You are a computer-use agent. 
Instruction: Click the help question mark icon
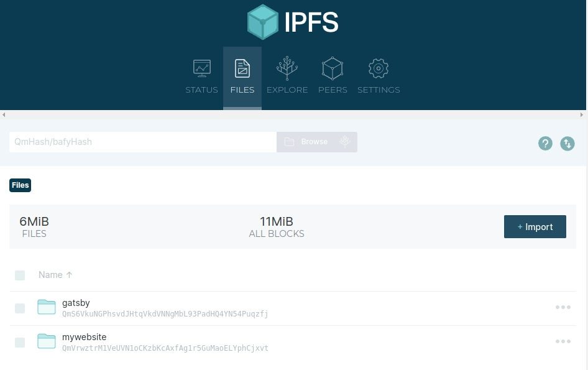(545, 144)
